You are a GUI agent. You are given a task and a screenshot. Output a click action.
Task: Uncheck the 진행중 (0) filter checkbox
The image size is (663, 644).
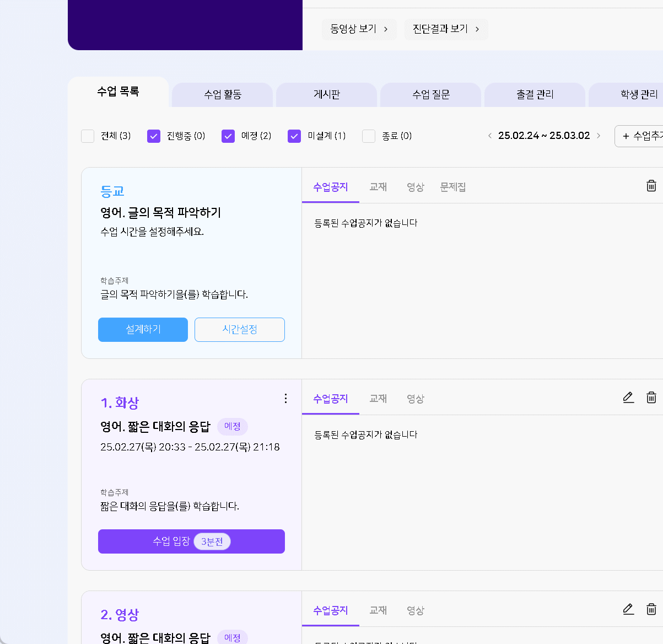coord(154,136)
